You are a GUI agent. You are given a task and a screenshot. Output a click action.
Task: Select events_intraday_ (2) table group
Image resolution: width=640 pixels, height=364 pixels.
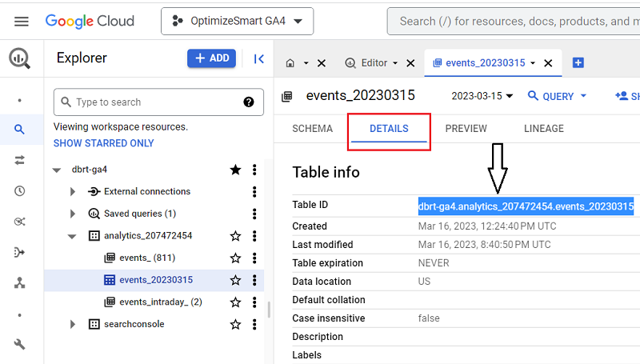coord(161,302)
